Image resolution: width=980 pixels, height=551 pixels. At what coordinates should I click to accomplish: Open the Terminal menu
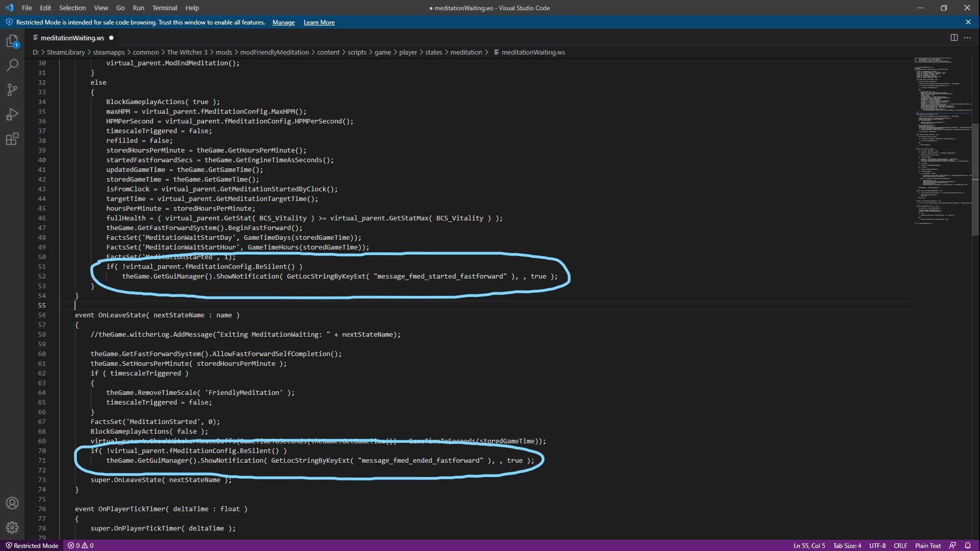[x=164, y=8]
